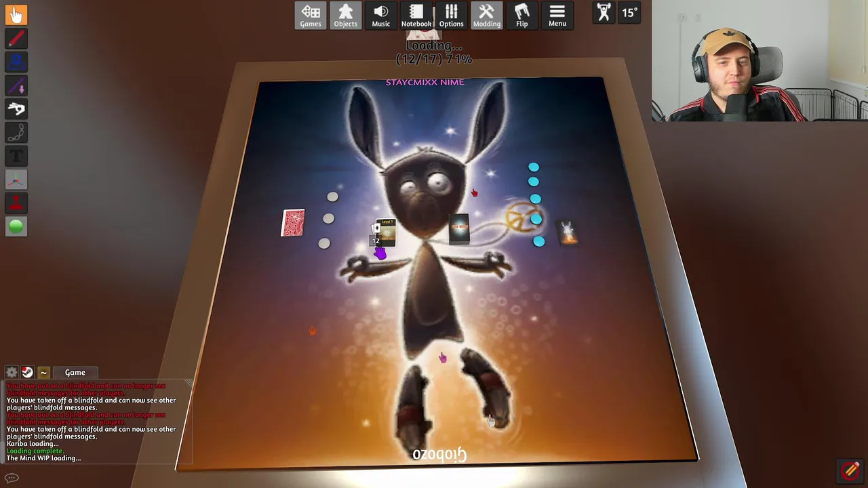This screenshot has height=488, width=868.
Task: Click the 'The Mind WIP loading...' chat line
Action: [43, 458]
